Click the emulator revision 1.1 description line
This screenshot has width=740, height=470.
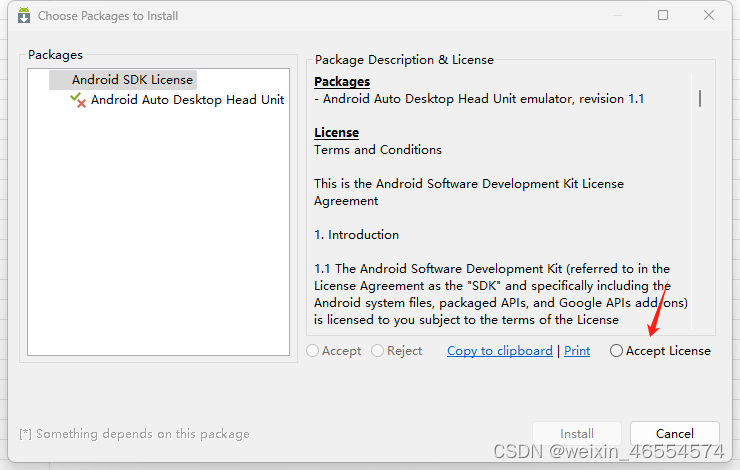coord(479,99)
